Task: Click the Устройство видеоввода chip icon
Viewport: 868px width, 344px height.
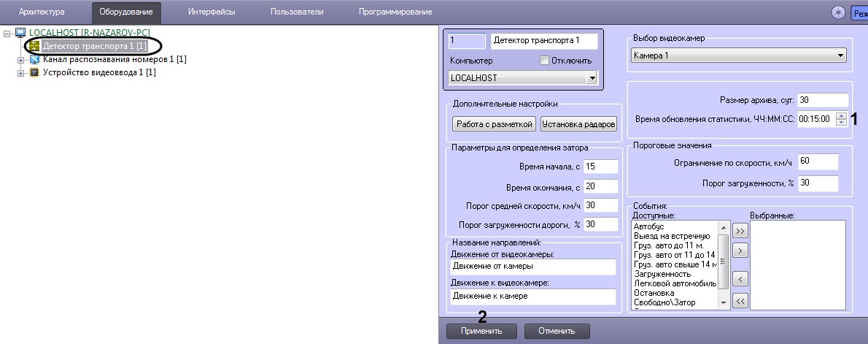Action: pos(34,72)
